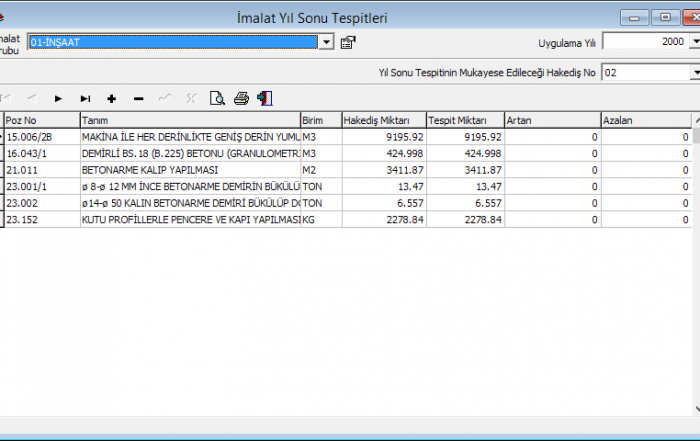The image size is (700, 441).
Task: Delete record with the minus icon
Action: (x=138, y=98)
